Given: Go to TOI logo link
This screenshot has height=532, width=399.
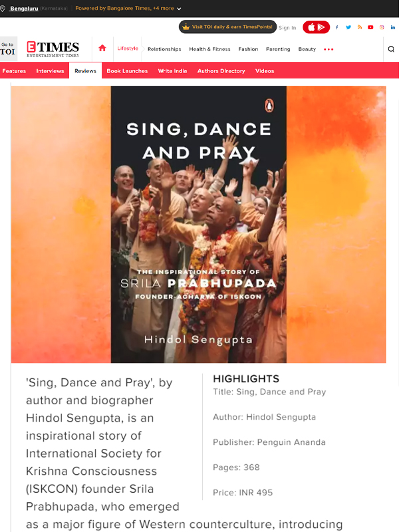Looking at the screenshot, I should pyautogui.click(x=8, y=49).
